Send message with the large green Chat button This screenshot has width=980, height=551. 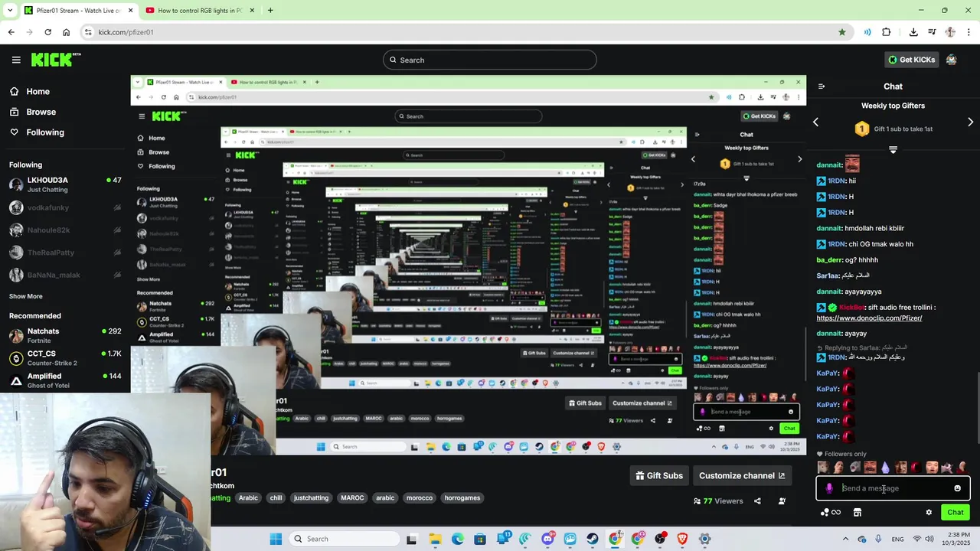click(x=955, y=513)
